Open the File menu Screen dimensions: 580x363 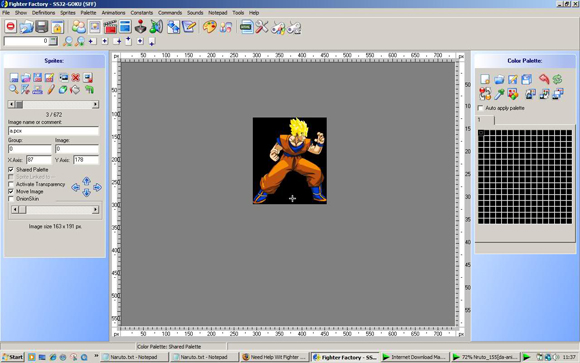[6, 13]
